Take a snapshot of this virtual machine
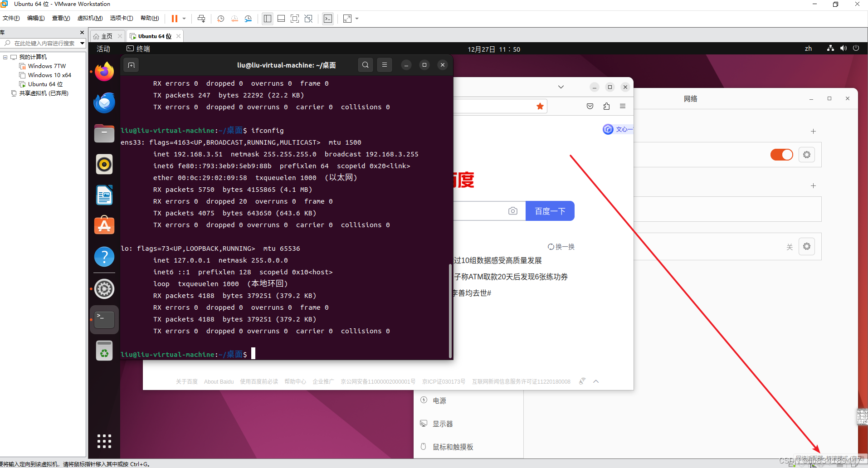Image resolution: width=868 pixels, height=468 pixels. click(x=221, y=19)
